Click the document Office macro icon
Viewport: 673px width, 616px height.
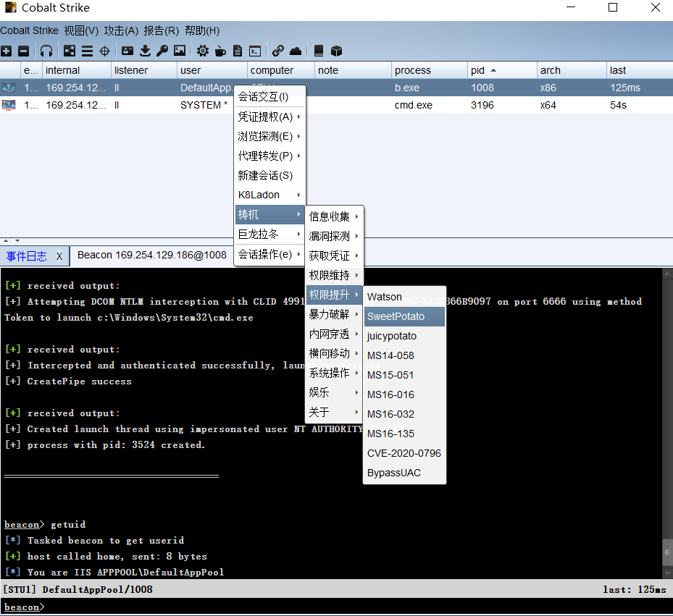point(238,51)
